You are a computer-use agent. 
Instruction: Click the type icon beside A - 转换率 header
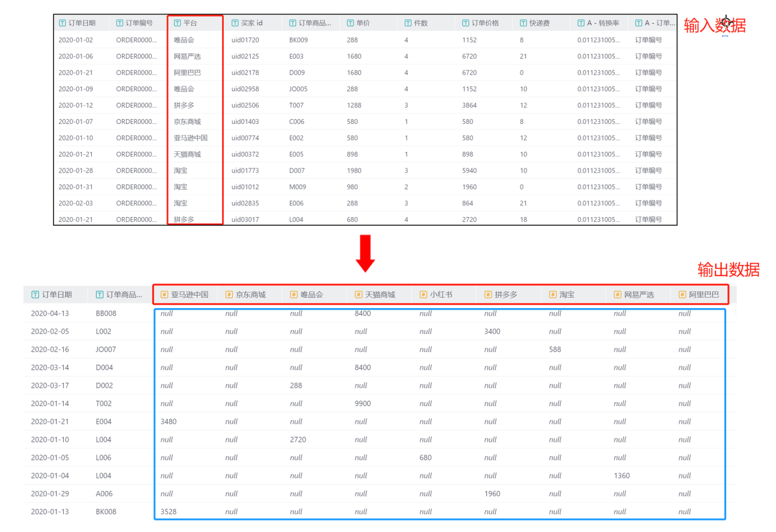tap(580, 23)
